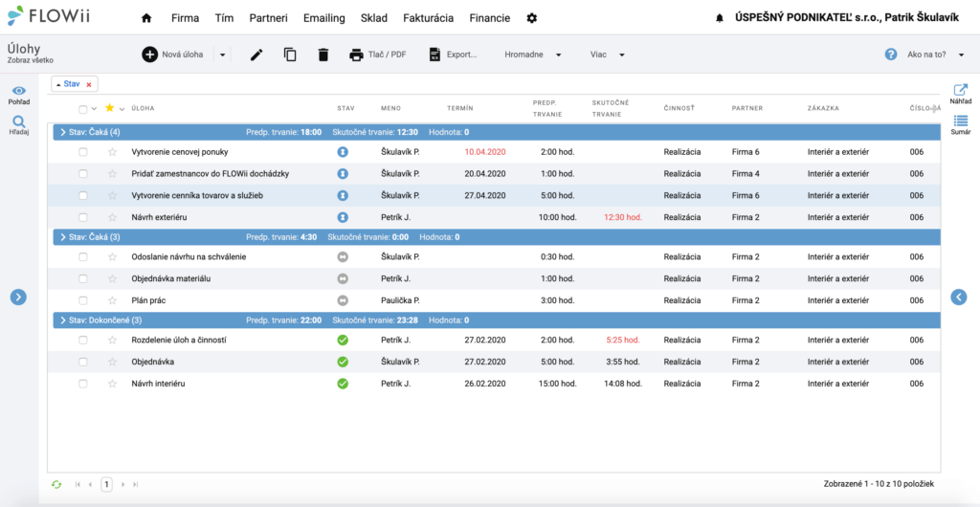Open the Partneri menu
980x507 pixels.
click(x=268, y=18)
